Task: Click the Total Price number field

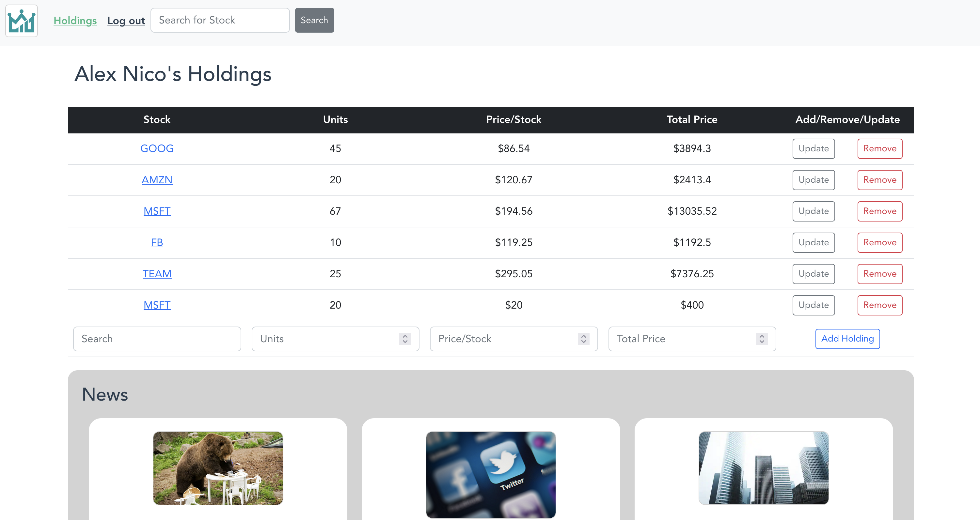Action: (x=692, y=339)
